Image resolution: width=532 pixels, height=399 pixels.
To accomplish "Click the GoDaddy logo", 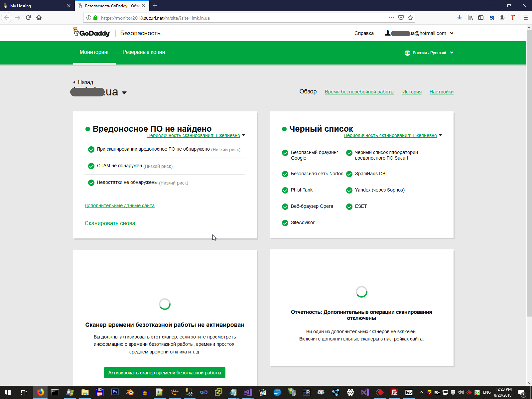I will tap(92, 32).
